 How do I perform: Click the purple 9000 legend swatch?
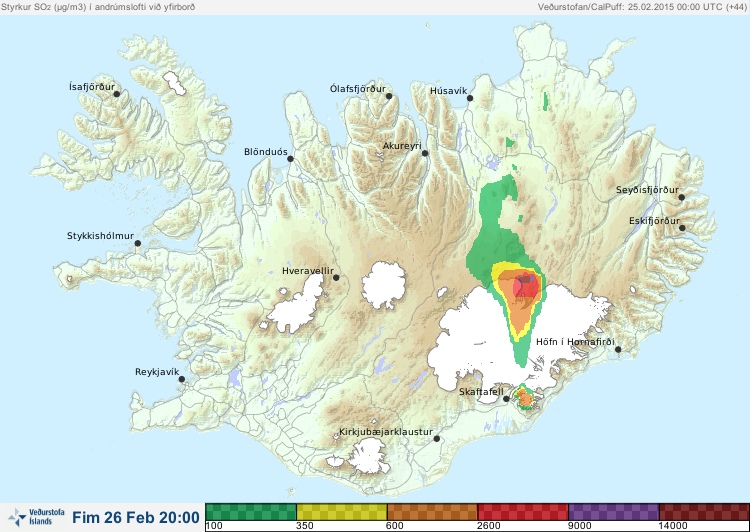click(x=614, y=512)
